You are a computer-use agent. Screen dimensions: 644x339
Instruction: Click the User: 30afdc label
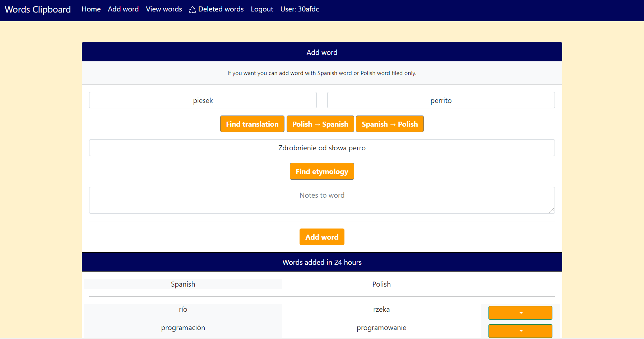coord(300,9)
